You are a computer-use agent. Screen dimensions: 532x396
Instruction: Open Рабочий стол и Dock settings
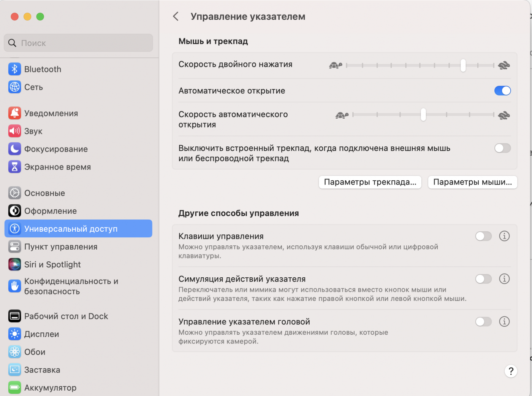click(66, 316)
